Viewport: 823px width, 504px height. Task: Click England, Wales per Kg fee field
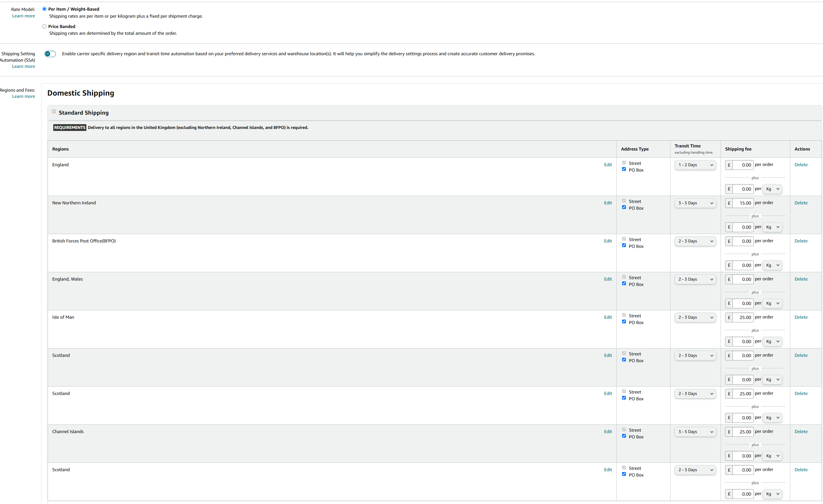(743, 303)
